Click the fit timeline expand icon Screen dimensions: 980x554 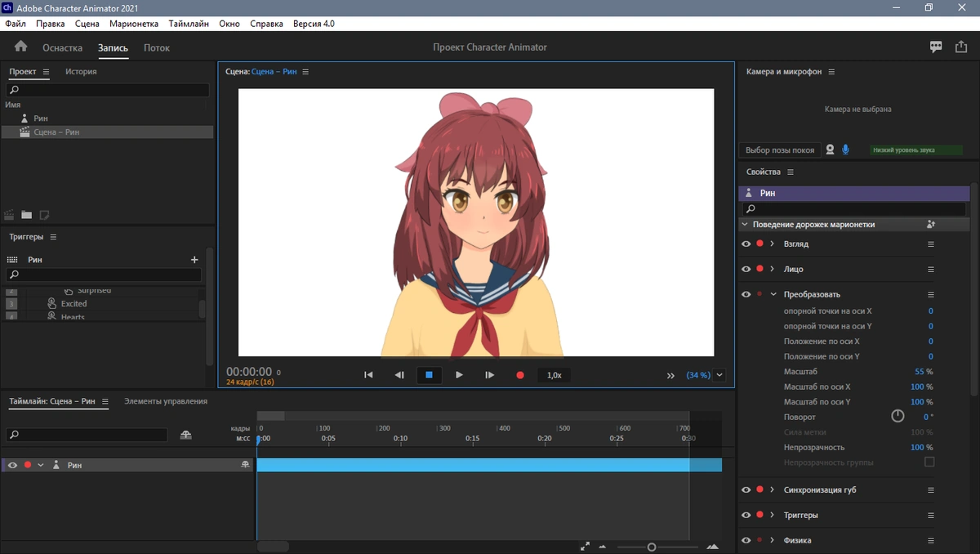pyautogui.click(x=585, y=547)
